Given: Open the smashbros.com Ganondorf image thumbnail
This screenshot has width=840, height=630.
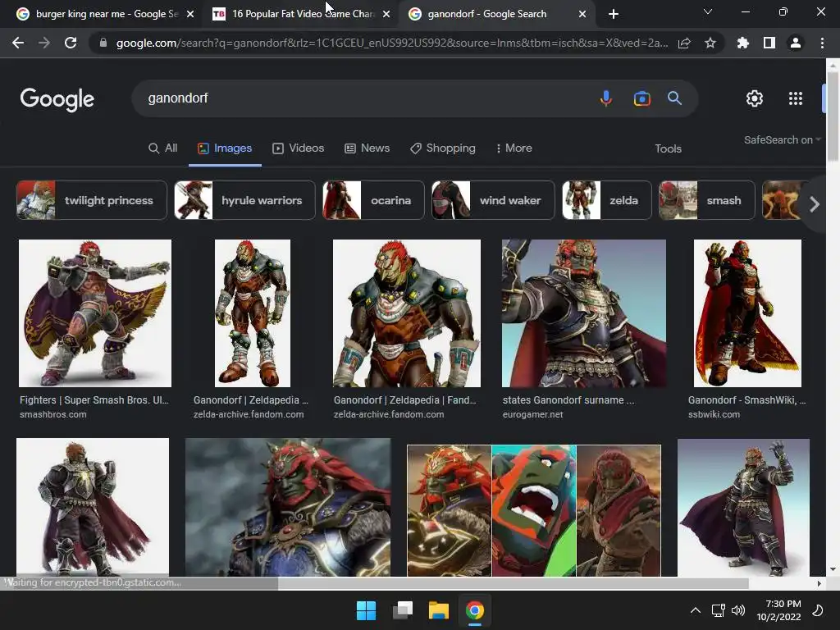Looking at the screenshot, I should [x=95, y=313].
